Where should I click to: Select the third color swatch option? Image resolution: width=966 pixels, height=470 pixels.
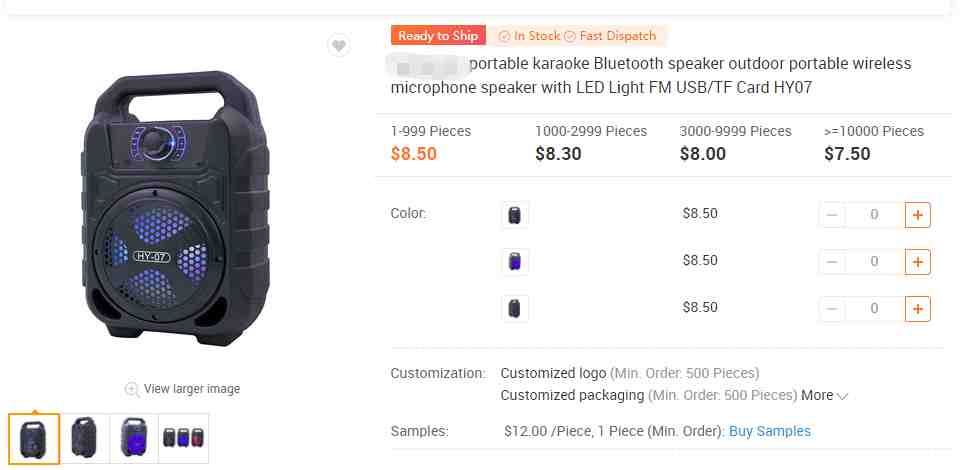515,308
